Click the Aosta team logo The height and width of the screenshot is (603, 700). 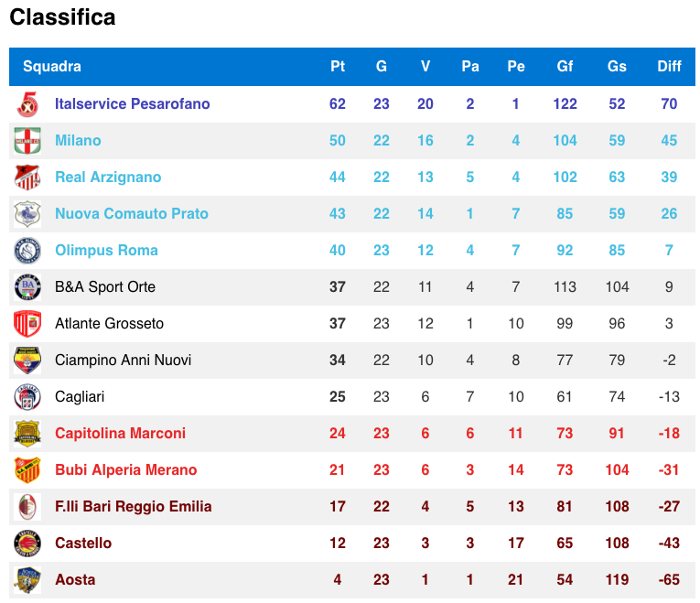[27, 580]
